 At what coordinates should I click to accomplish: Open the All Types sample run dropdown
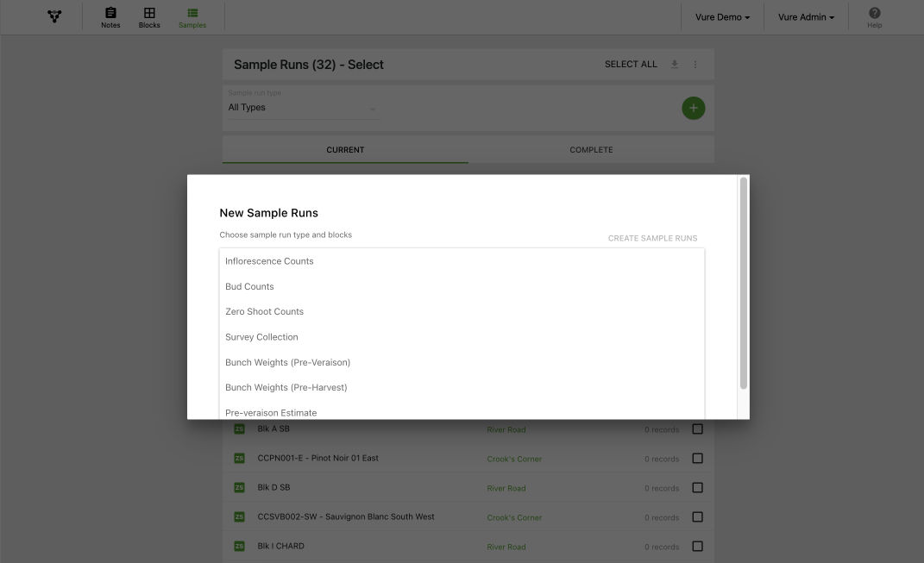[x=303, y=107]
